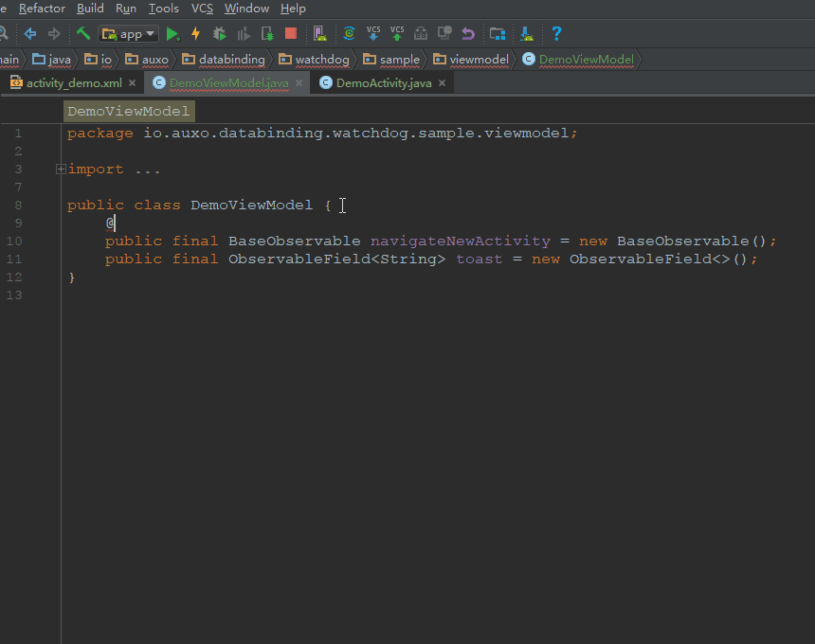Open the app run configuration dropdown
Viewport: 815px width, 644px height.
pos(128,34)
